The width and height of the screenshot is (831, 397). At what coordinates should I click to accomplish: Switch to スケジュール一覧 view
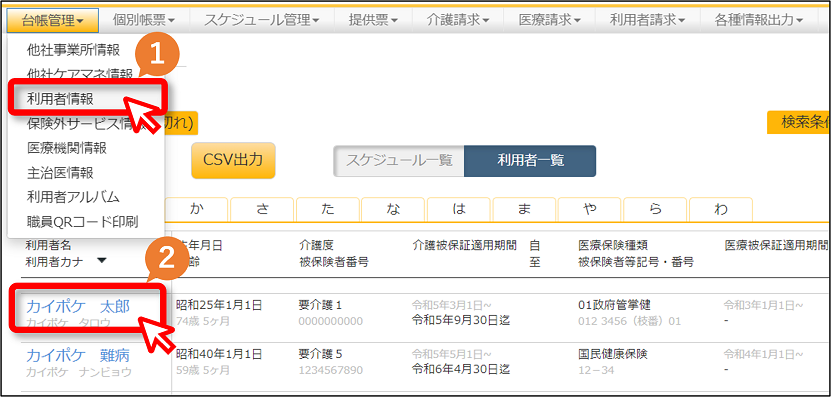tap(399, 161)
